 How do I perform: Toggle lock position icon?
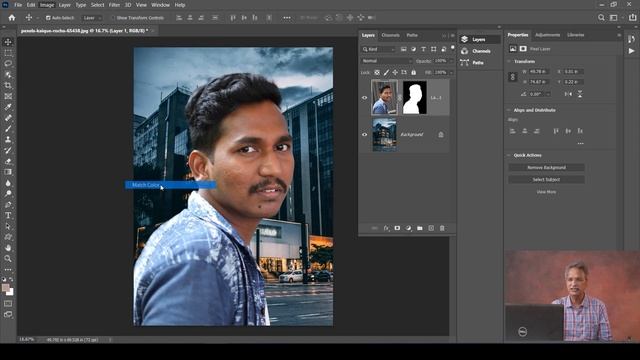(395, 73)
